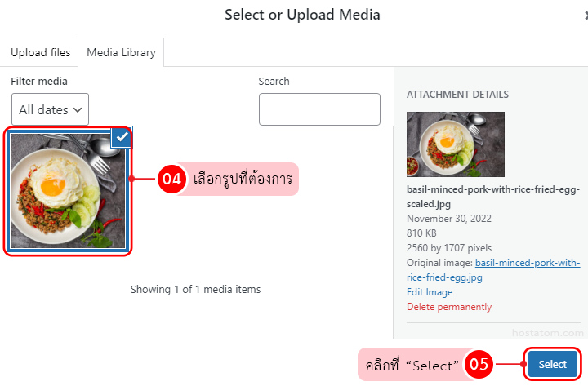This screenshot has width=588, height=386.
Task: Switch to the Upload files tab
Action: tap(41, 52)
